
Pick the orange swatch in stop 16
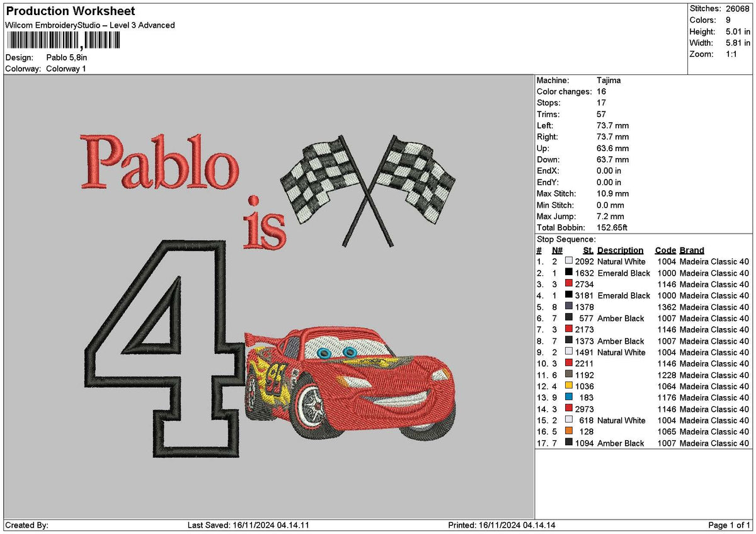[x=569, y=431]
